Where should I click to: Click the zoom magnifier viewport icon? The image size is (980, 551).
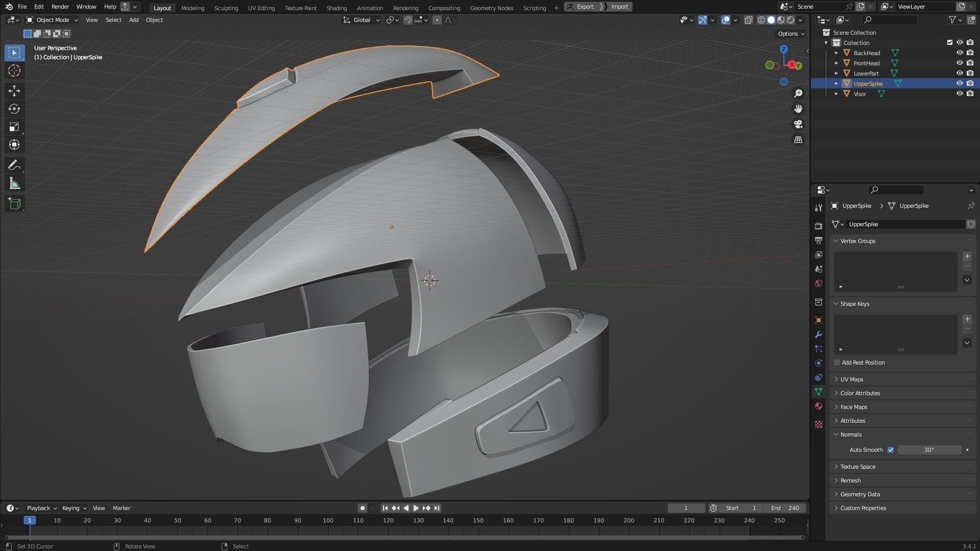pyautogui.click(x=798, y=93)
